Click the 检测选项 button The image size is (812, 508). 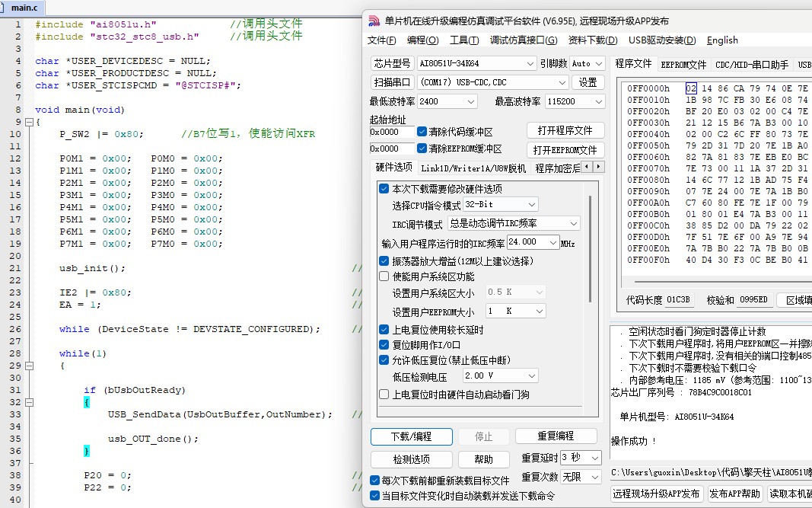tap(412, 459)
